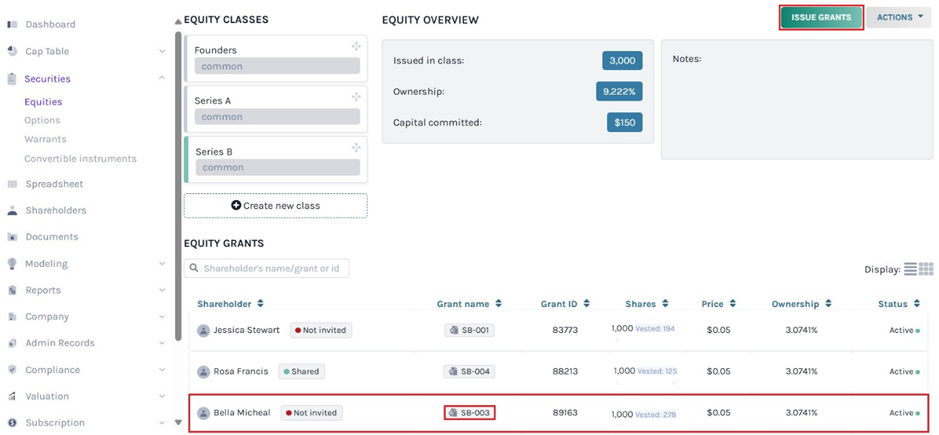Click the Cap Table pie icon

click(x=12, y=51)
